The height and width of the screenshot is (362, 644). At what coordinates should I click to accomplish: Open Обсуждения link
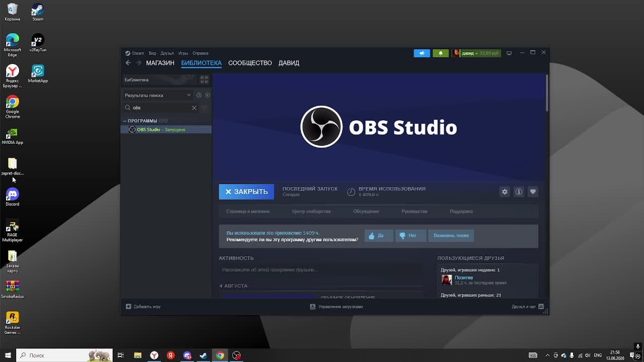click(366, 211)
